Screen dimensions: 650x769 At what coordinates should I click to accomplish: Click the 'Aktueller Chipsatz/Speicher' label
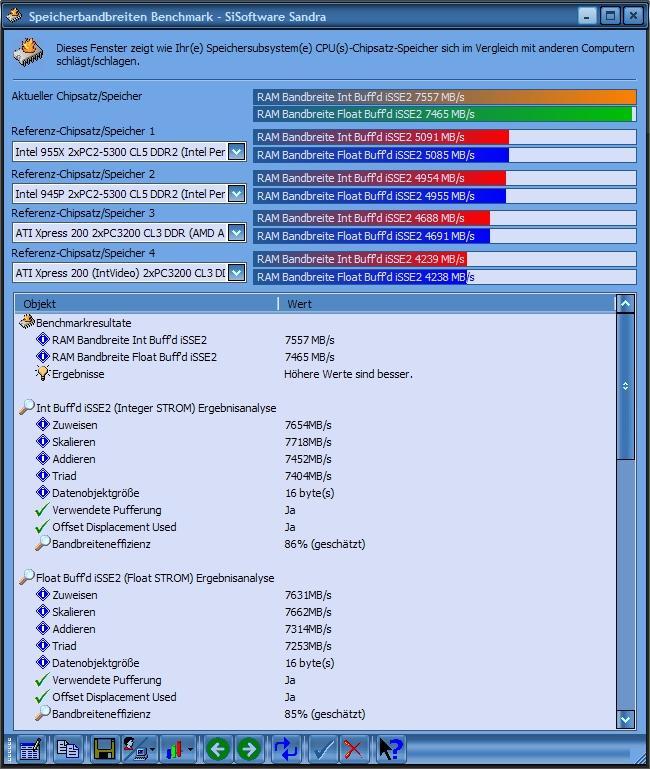coord(77,96)
